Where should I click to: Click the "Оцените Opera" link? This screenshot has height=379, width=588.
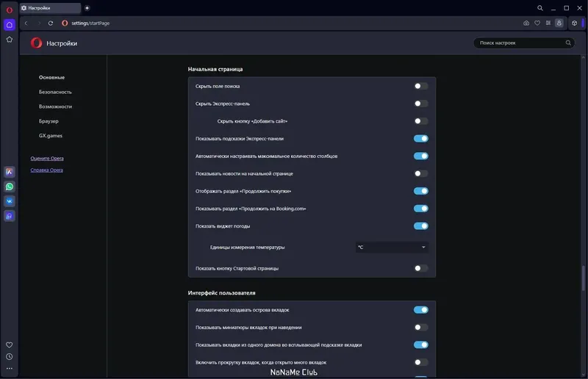46,159
